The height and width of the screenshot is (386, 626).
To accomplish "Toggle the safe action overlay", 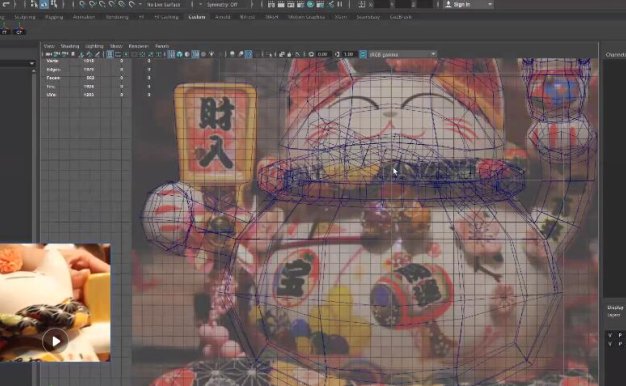I will pos(150,54).
